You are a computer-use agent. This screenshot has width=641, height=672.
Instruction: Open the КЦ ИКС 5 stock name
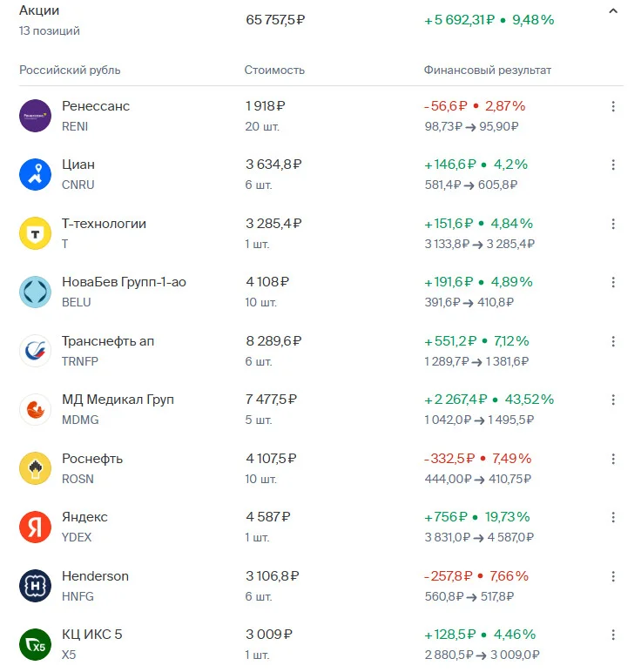pos(92,635)
